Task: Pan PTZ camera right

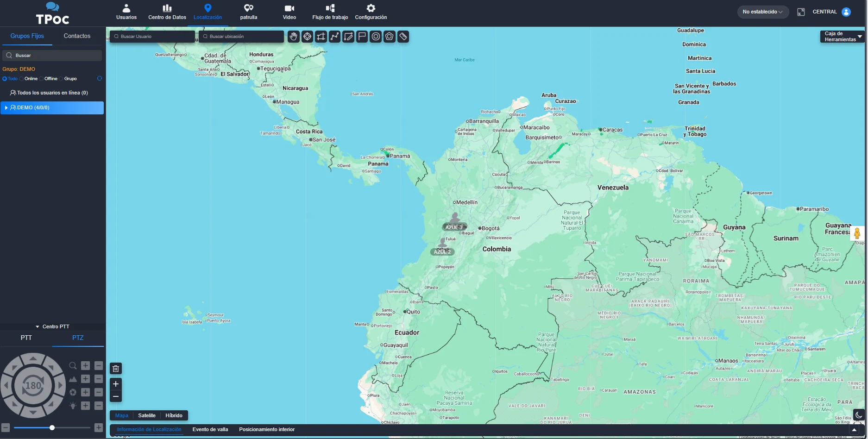Action: (x=60, y=385)
